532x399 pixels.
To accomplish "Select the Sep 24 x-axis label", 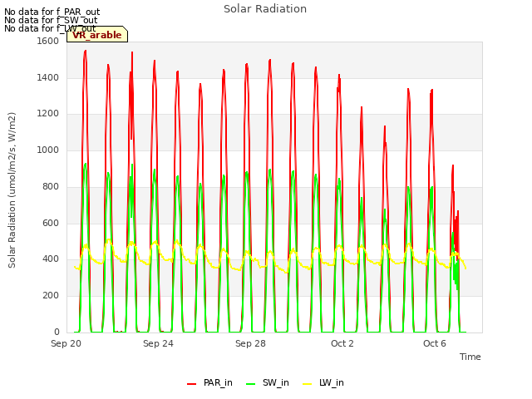I will point(158,343).
